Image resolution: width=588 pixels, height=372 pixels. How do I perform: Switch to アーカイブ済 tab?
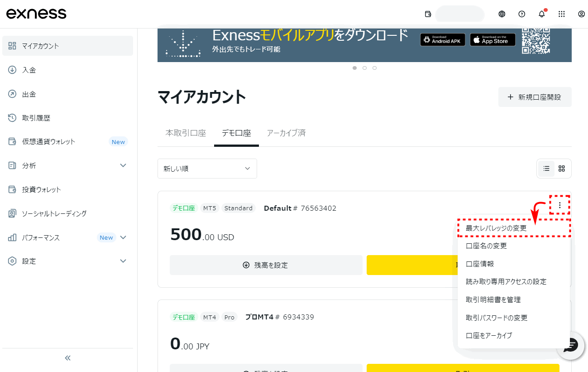[286, 133]
